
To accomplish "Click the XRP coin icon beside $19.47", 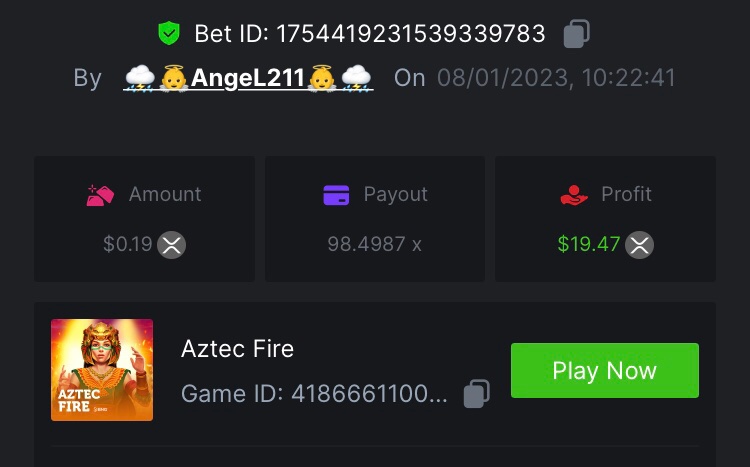I will (640, 244).
